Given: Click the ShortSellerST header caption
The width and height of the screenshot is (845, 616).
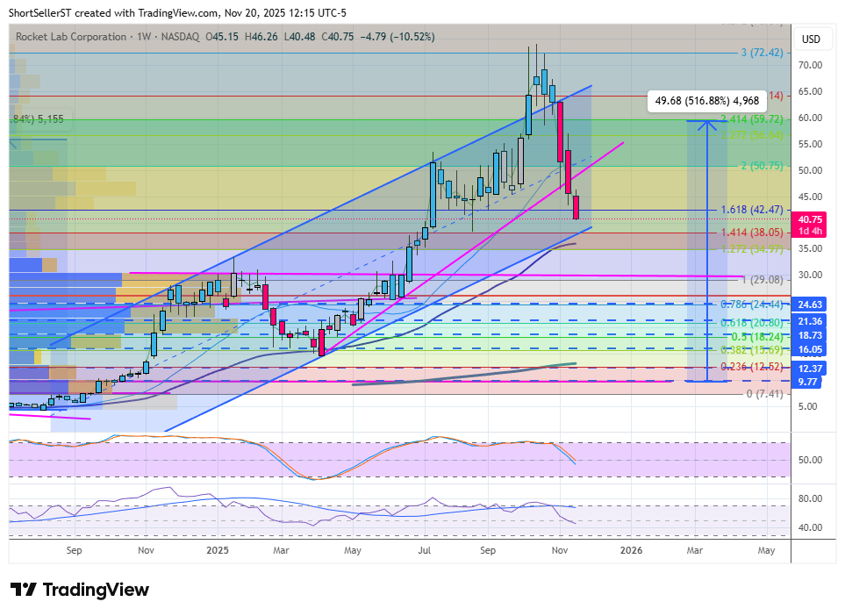Looking at the screenshot, I should tap(178, 13).
